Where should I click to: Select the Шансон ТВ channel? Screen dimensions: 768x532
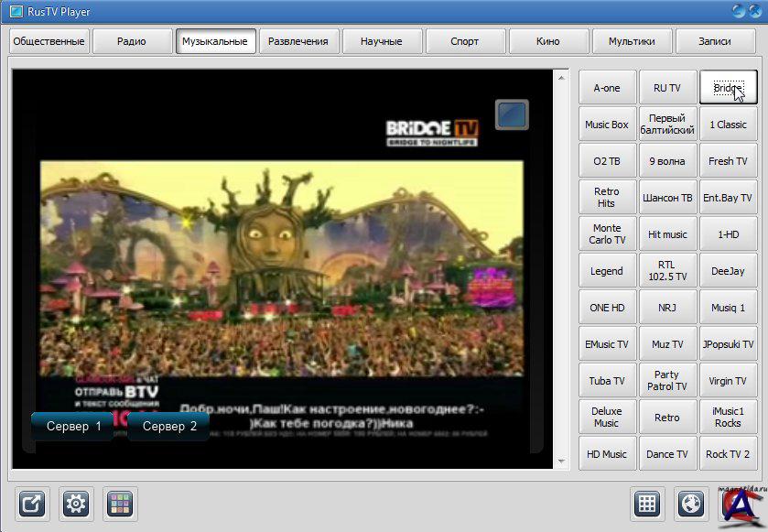666,198
